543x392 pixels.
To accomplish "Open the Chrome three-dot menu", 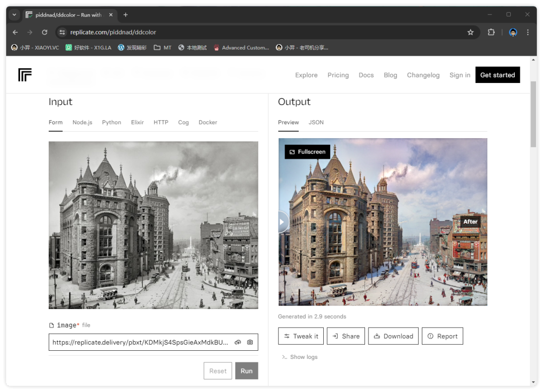I will point(528,32).
